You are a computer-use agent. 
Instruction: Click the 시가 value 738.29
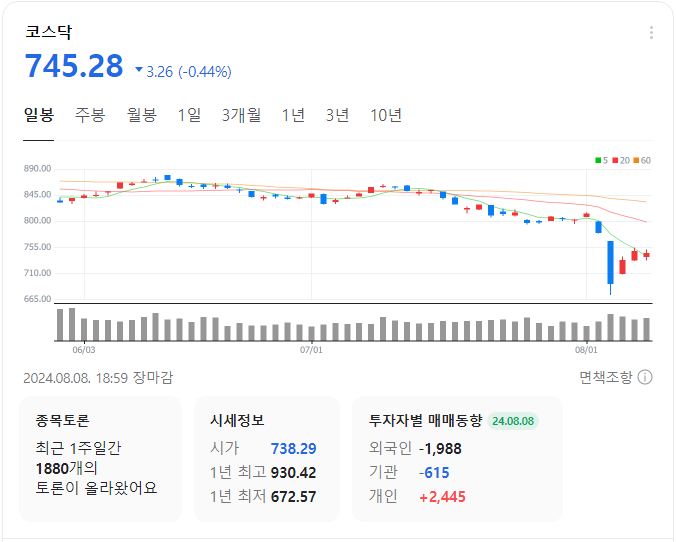pos(294,449)
